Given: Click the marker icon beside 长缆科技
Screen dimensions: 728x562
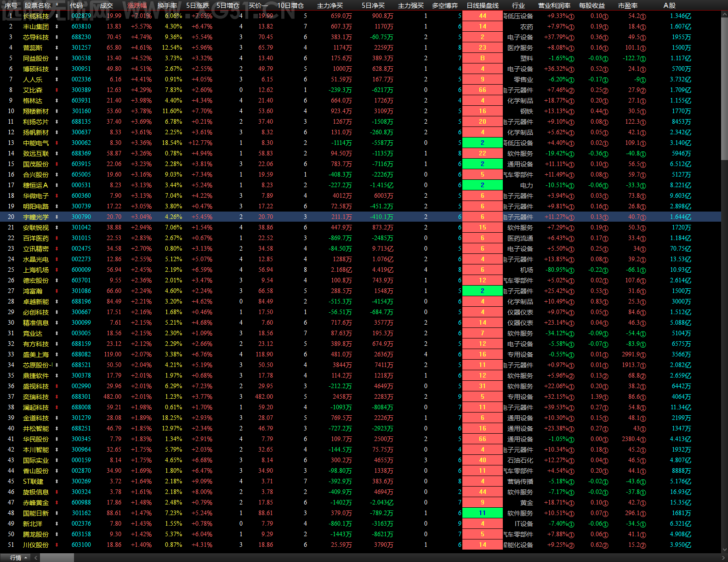Looking at the screenshot, I should coord(57,16).
